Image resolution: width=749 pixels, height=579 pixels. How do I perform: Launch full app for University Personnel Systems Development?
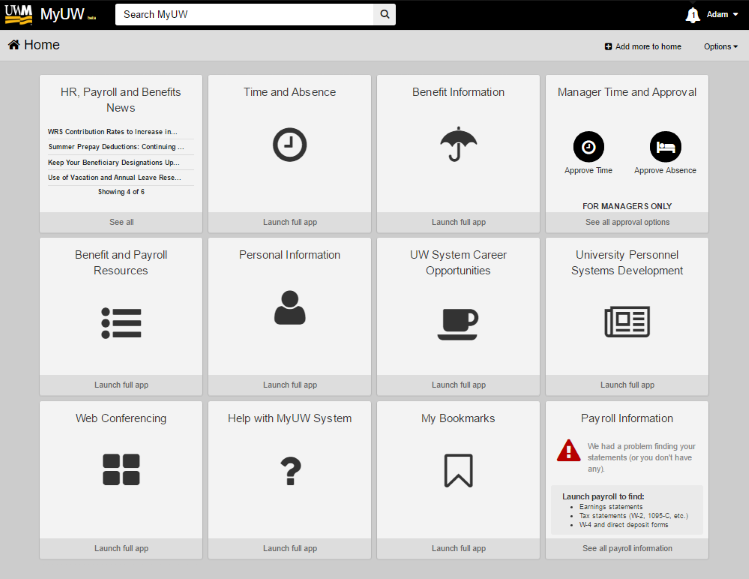627,385
